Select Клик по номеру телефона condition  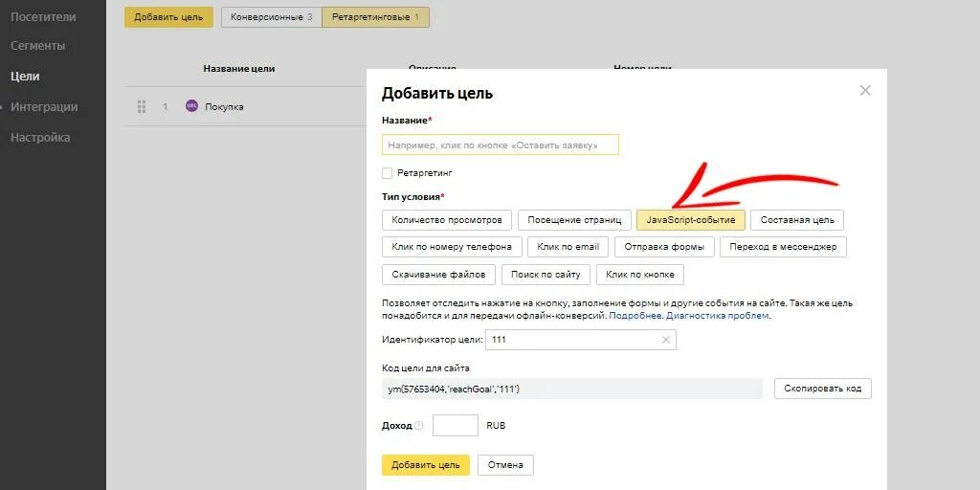pyautogui.click(x=452, y=247)
